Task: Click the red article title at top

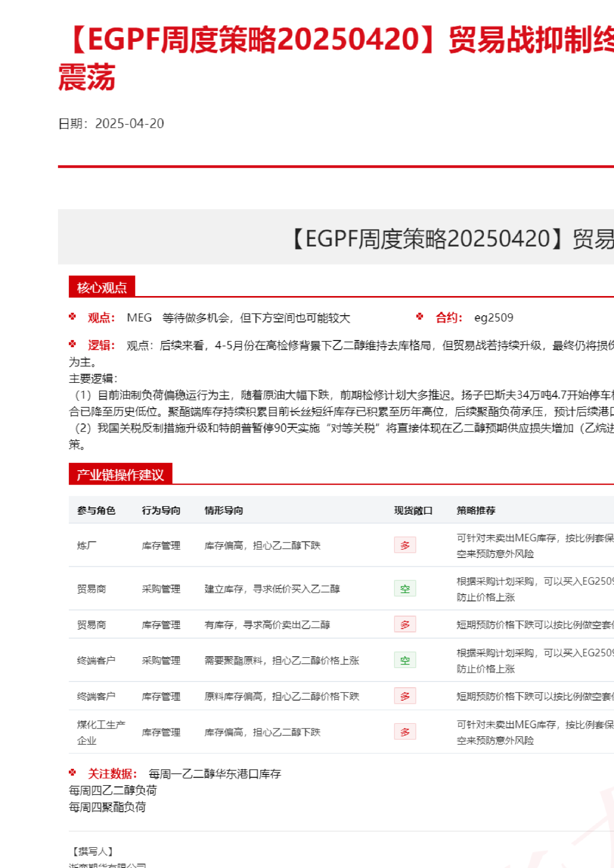Action: (x=336, y=41)
